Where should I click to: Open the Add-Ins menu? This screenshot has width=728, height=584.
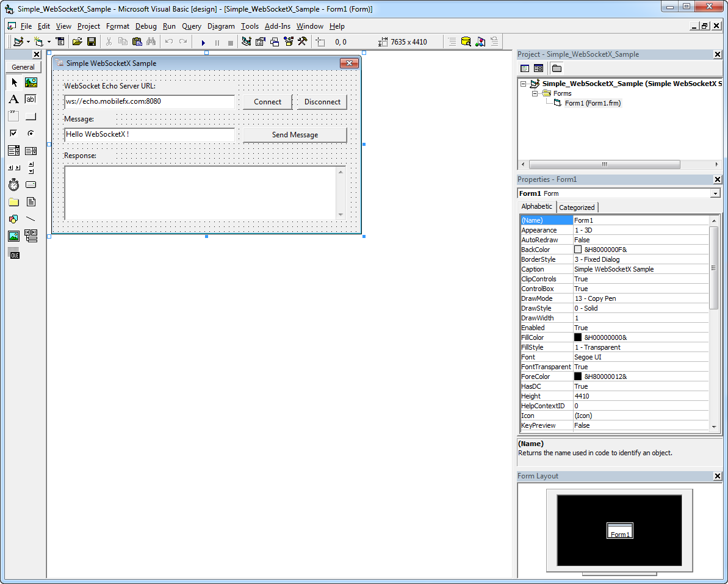pyautogui.click(x=278, y=26)
